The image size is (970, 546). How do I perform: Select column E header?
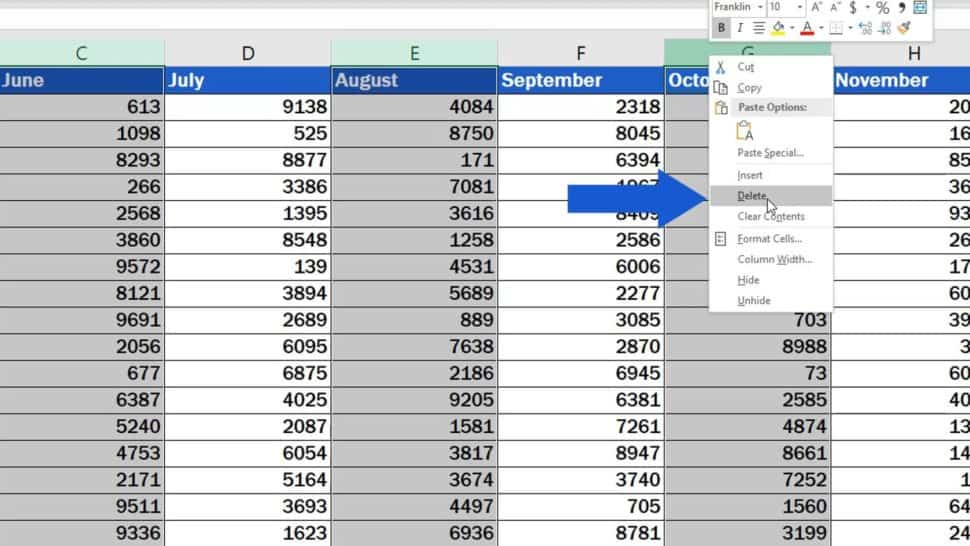tap(414, 53)
